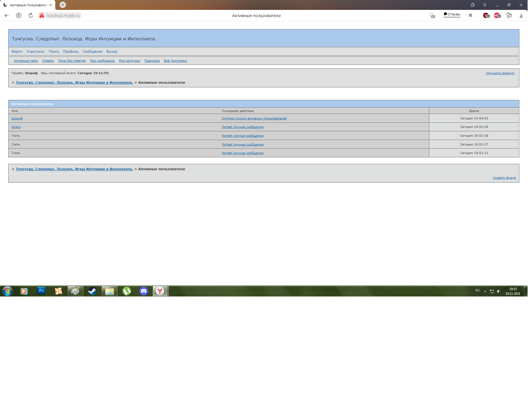532x403 pixels.
Task: Open user Алекс profile link
Action: (x=16, y=127)
